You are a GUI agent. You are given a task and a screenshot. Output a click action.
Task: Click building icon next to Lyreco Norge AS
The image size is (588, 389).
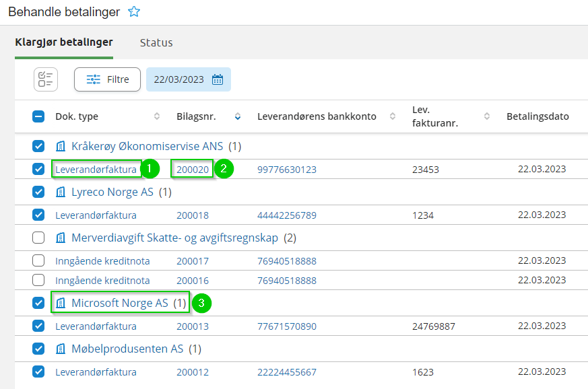click(61, 192)
